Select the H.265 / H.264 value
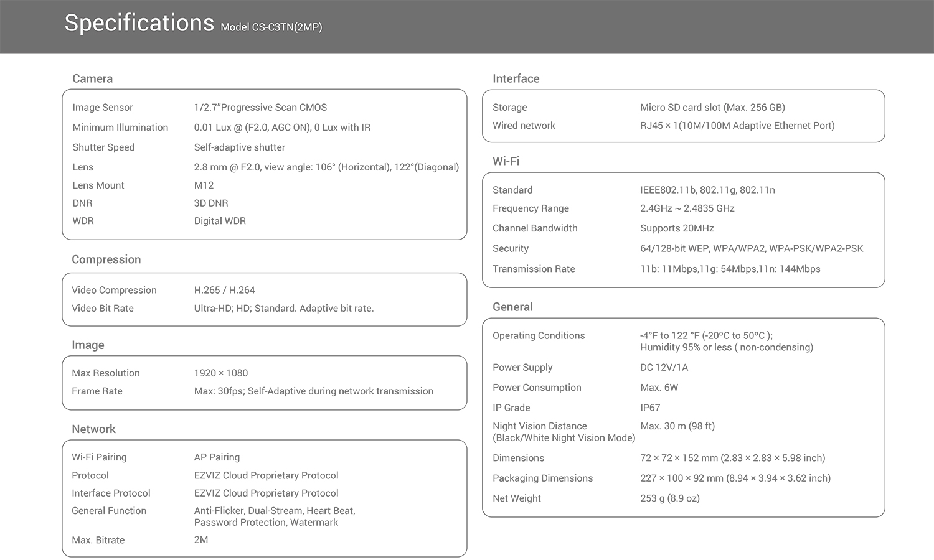Image resolution: width=934 pixels, height=560 pixels. 224,290
